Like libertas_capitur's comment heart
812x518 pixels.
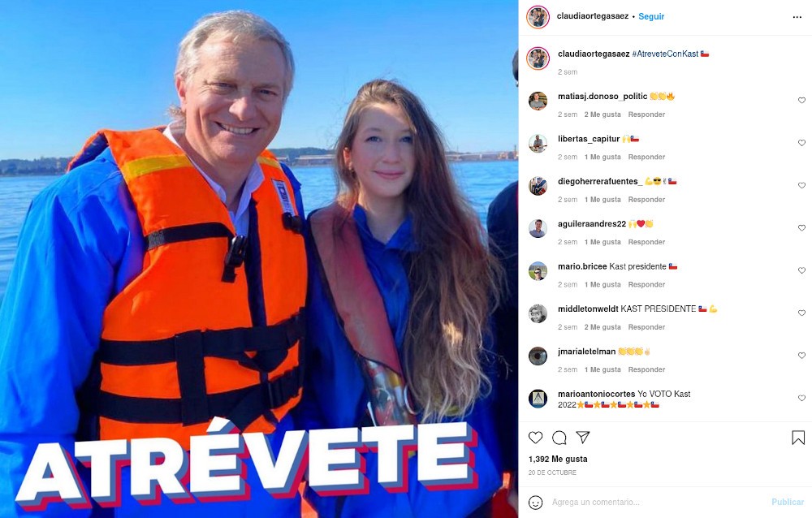pos(801,143)
